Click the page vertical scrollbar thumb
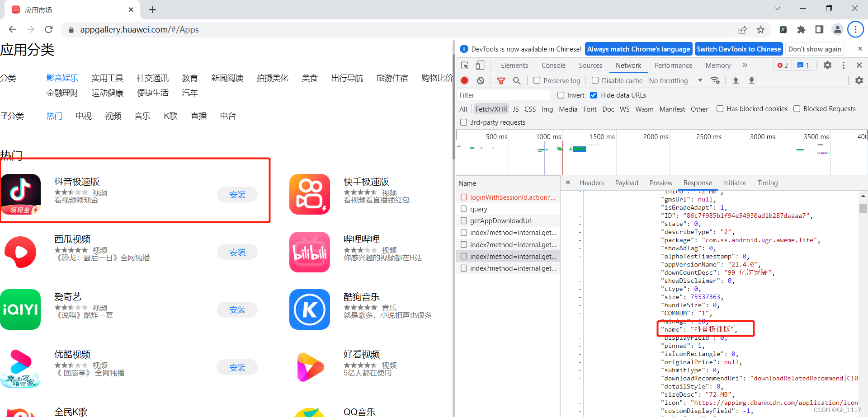Viewport: 868px width, 417px height. point(453,106)
